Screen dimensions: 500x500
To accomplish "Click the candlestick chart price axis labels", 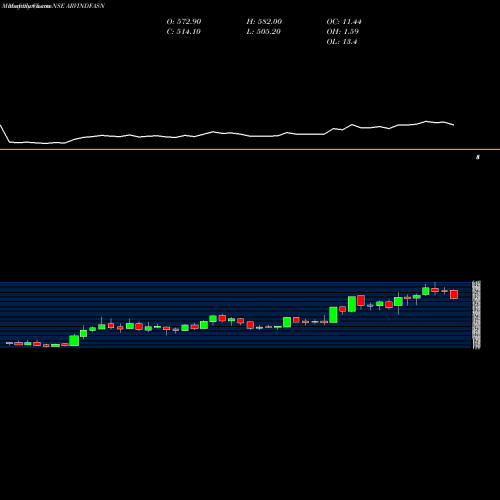I will [x=476, y=315].
